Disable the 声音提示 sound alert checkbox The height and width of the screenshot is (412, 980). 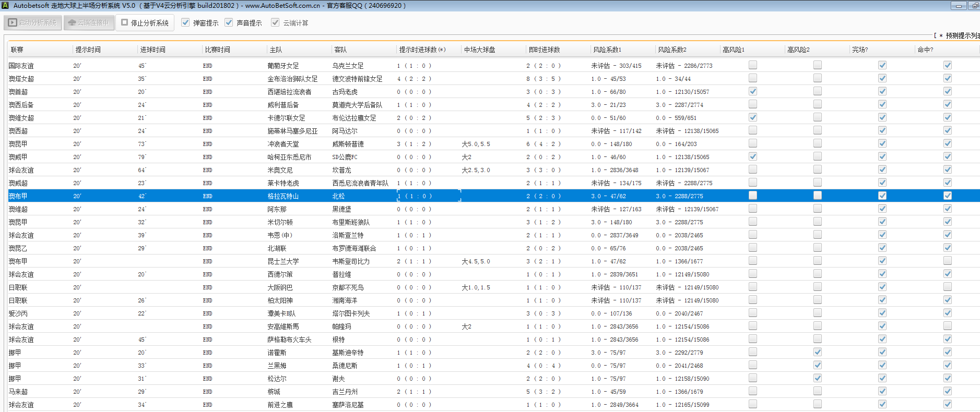click(229, 22)
